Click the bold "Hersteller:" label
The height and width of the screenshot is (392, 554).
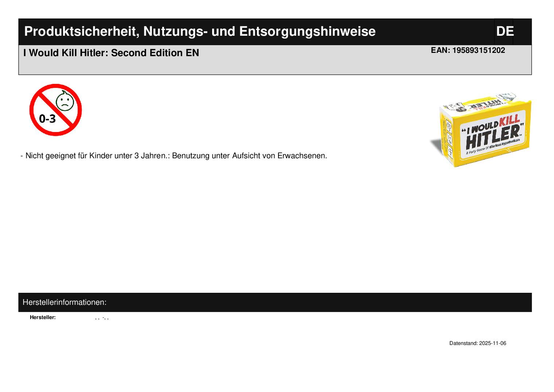click(x=43, y=318)
